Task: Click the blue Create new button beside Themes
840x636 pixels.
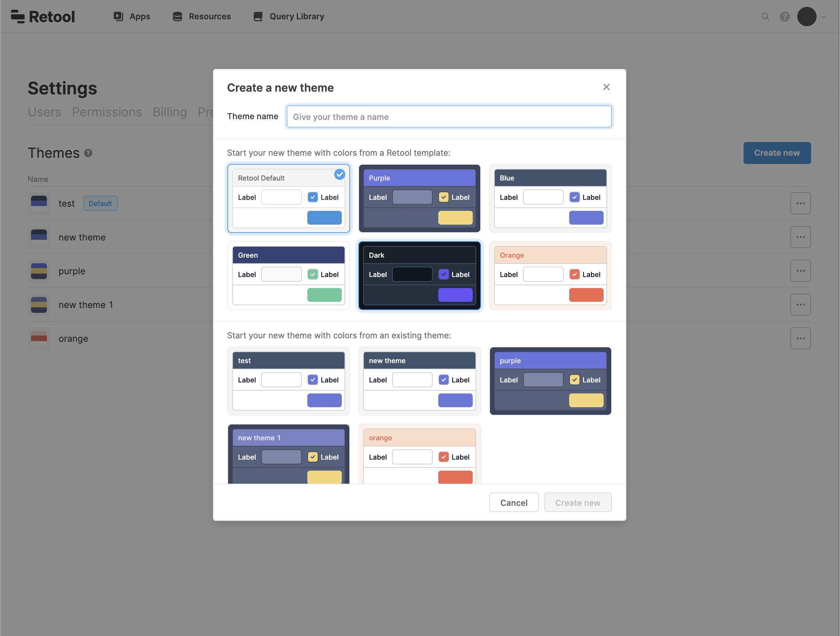Action: tap(777, 153)
